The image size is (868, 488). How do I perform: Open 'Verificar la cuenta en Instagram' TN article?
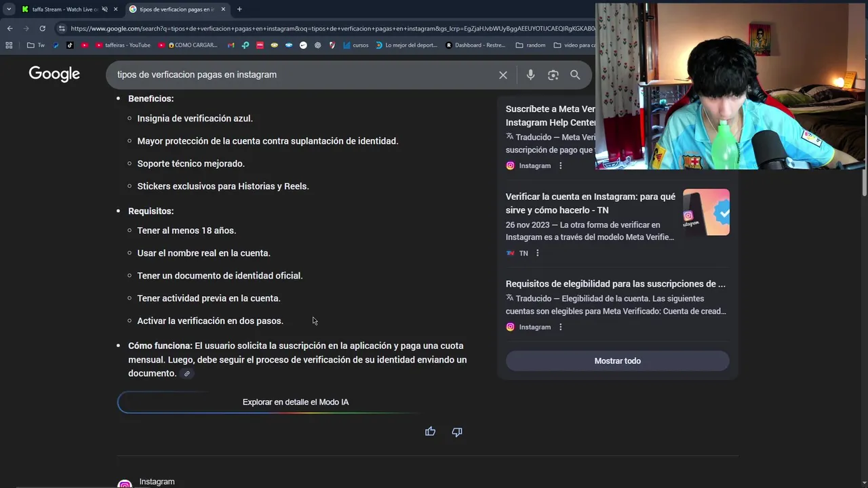(x=591, y=203)
